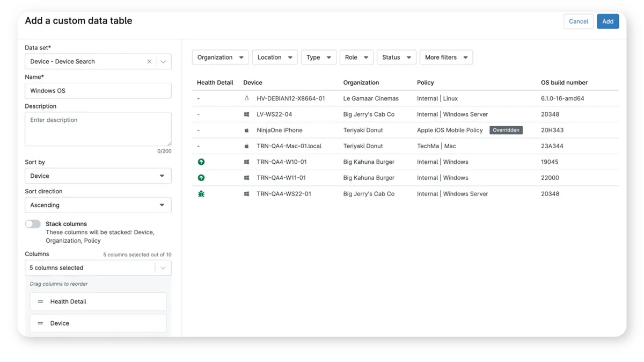
Task: Click OS build number 20H343
Action: click(x=552, y=130)
